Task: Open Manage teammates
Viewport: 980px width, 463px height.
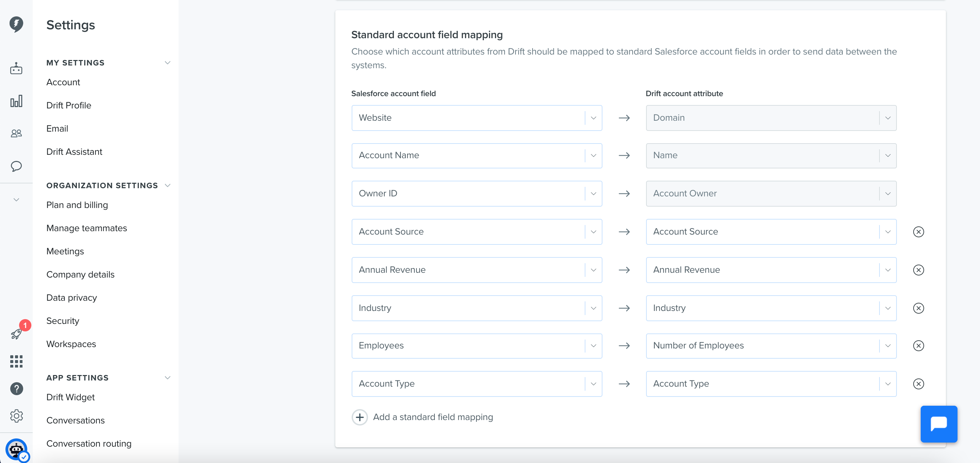Action: pos(87,228)
